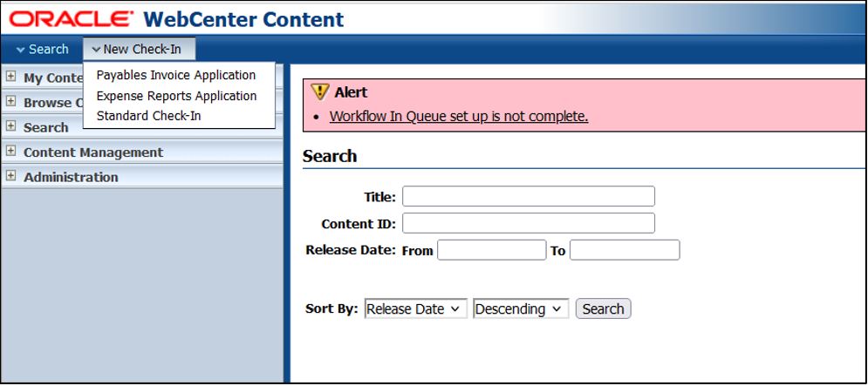Expand the My Content tray plus icon
868x386 pixels.
tap(10, 77)
